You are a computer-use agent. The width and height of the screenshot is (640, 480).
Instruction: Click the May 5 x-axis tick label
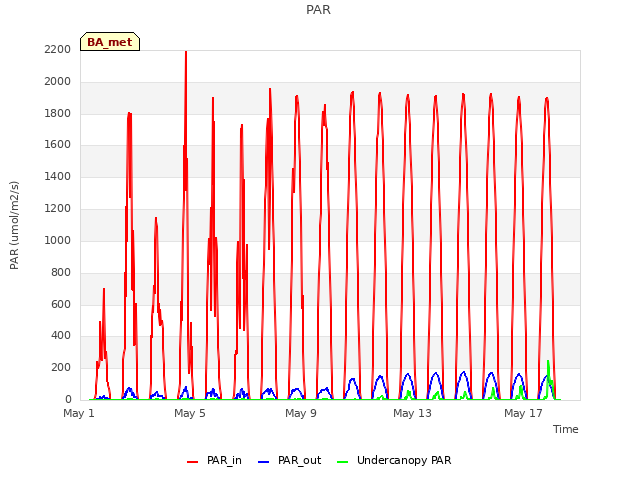(190, 413)
